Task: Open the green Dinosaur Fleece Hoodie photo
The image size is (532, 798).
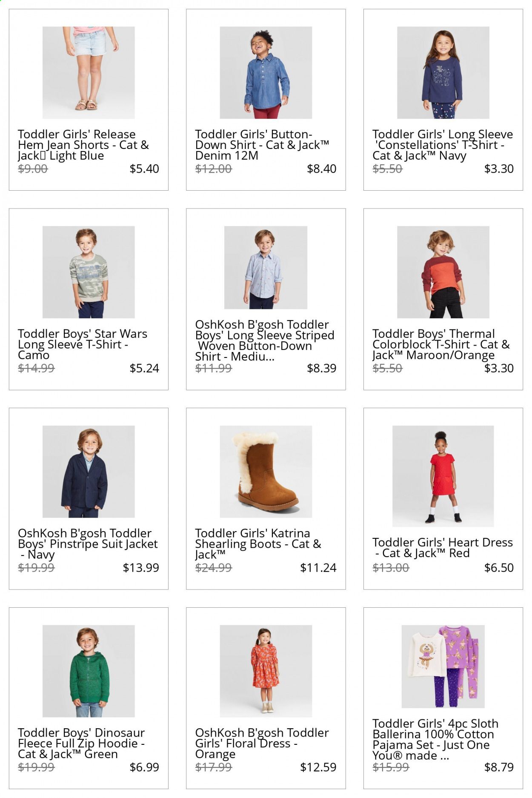Action: 89,671
